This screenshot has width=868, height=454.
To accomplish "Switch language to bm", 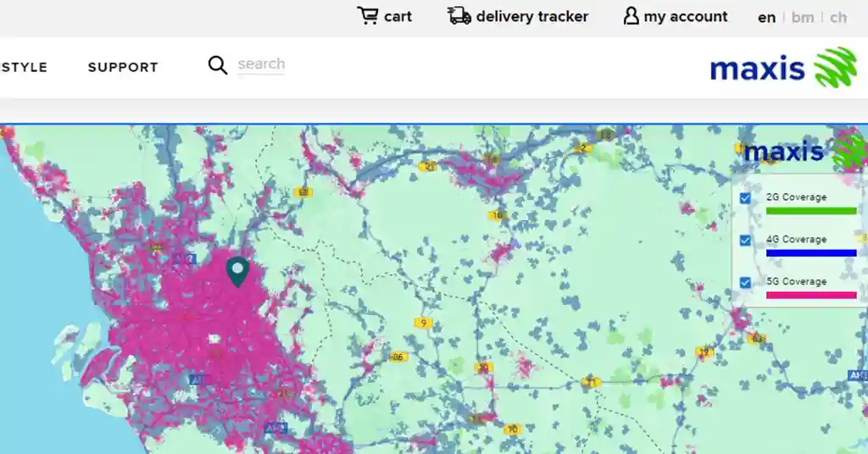I will 803,18.
